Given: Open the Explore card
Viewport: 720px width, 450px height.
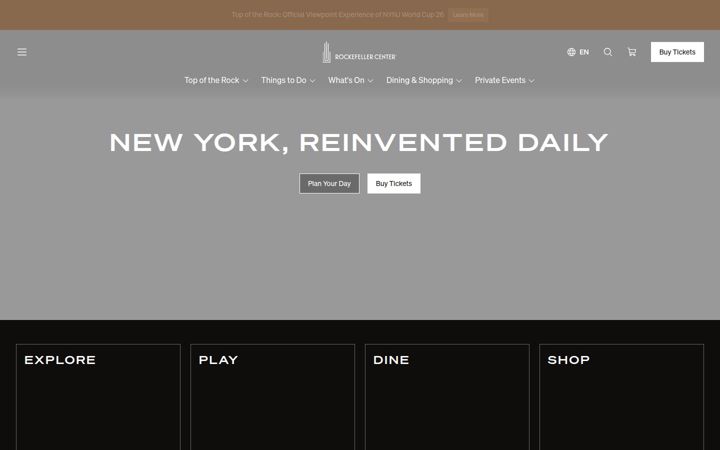Looking at the screenshot, I should coord(98,397).
